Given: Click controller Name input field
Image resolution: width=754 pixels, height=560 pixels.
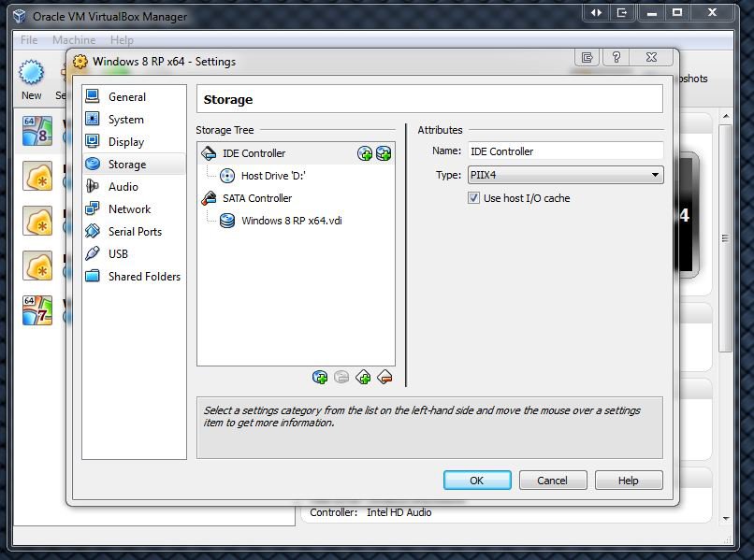Looking at the screenshot, I should point(565,151).
